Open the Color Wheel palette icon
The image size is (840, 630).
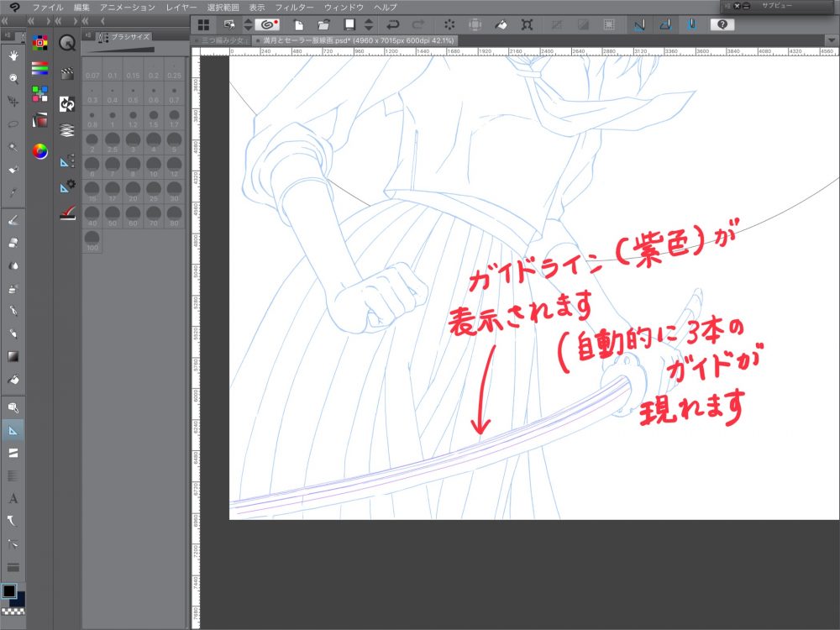click(x=40, y=151)
